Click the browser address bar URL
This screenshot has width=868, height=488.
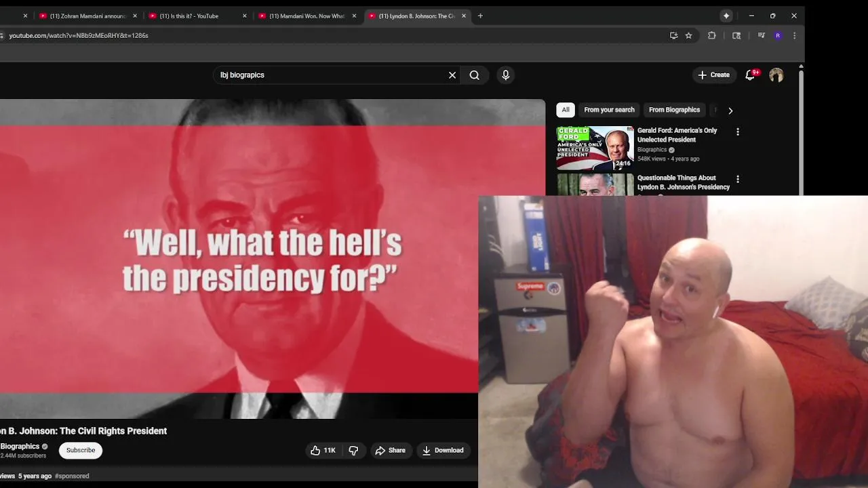[79, 35]
